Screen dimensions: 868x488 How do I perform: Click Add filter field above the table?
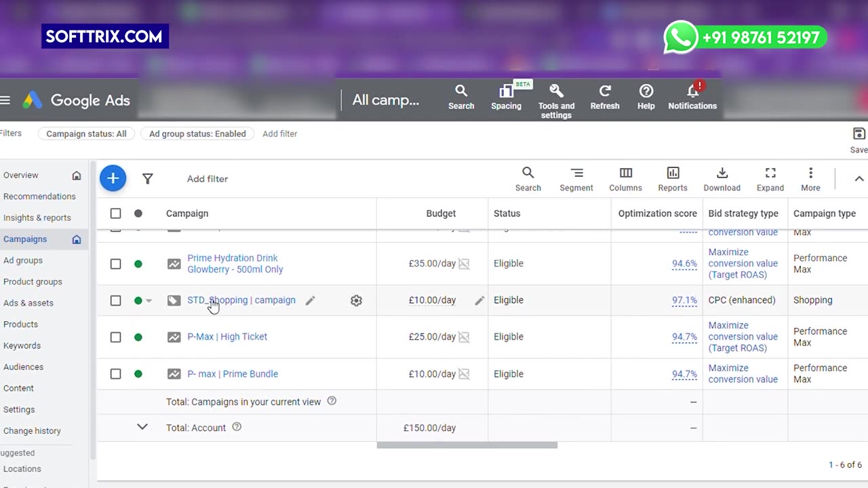(x=208, y=179)
